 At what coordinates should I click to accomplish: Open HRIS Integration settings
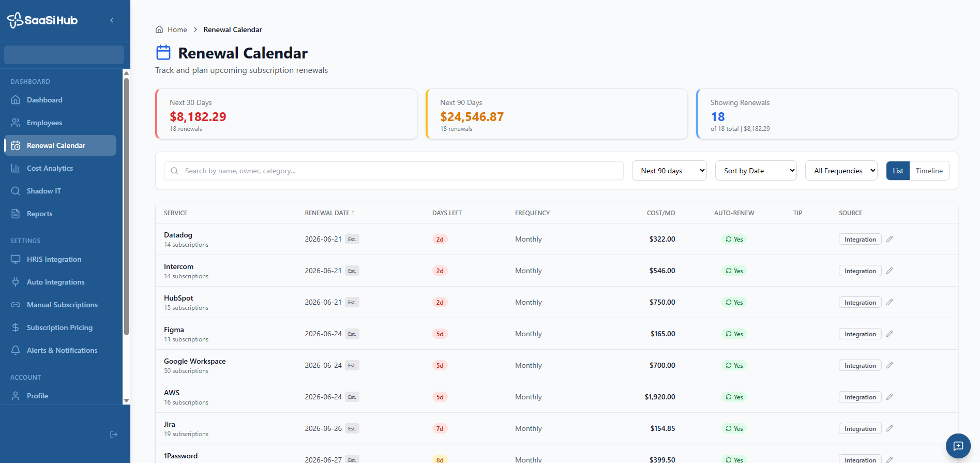click(x=60, y=259)
